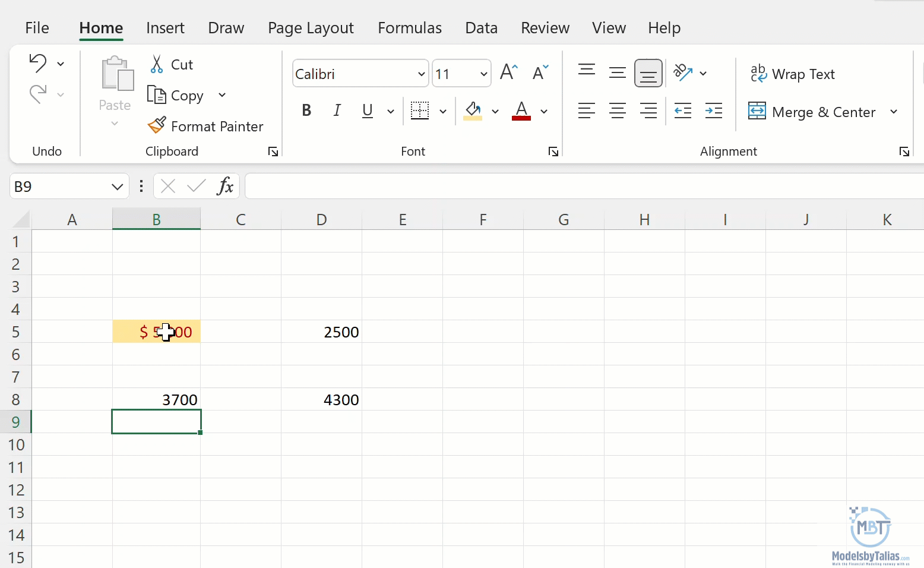Screen dimensions: 924x568
Task: Open the File menu
Action: click(37, 27)
